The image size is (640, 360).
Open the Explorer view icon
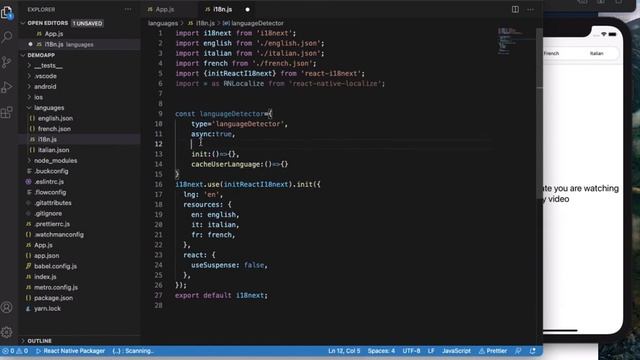coord(7,13)
